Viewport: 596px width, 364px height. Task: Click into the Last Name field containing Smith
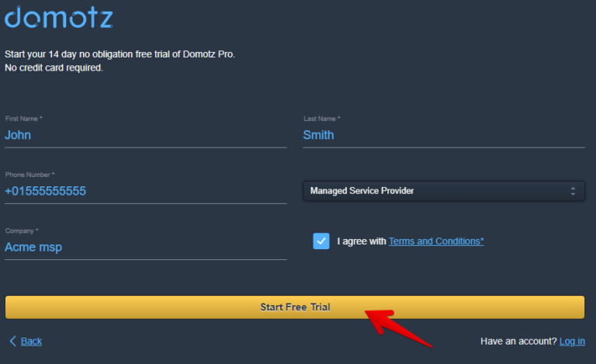tap(443, 135)
